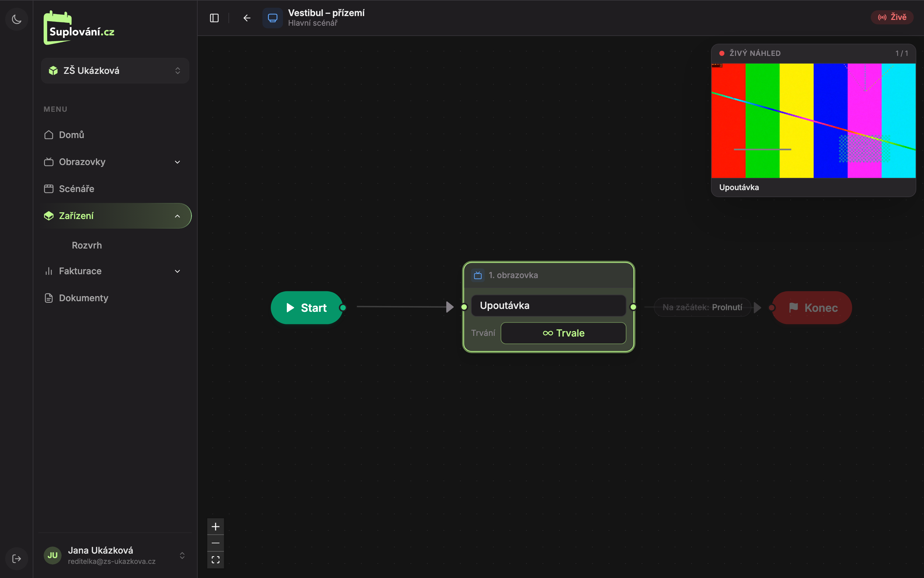Open the Rozvrh submenu entry
This screenshot has height=578, width=924.
(x=87, y=245)
